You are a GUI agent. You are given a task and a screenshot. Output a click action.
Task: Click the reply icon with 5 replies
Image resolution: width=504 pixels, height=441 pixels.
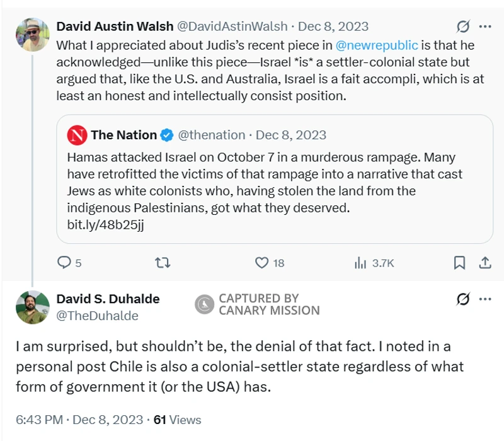pyautogui.click(x=64, y=263)
